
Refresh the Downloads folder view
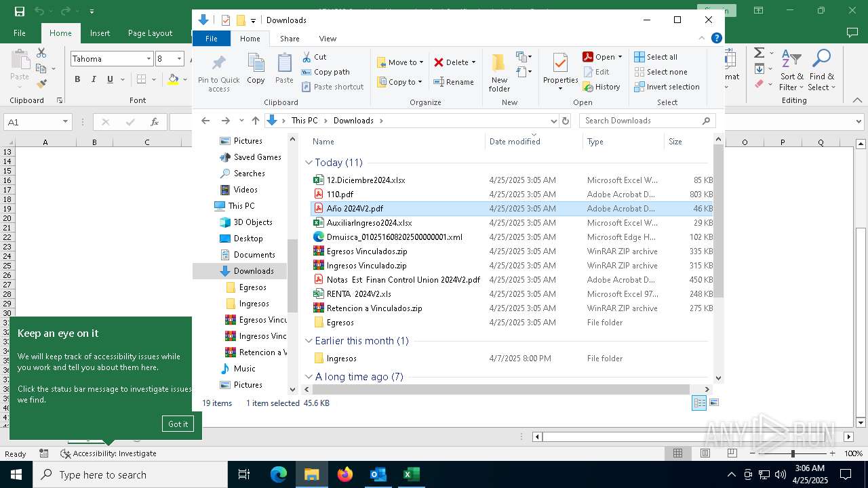click(x=566, y=121)
